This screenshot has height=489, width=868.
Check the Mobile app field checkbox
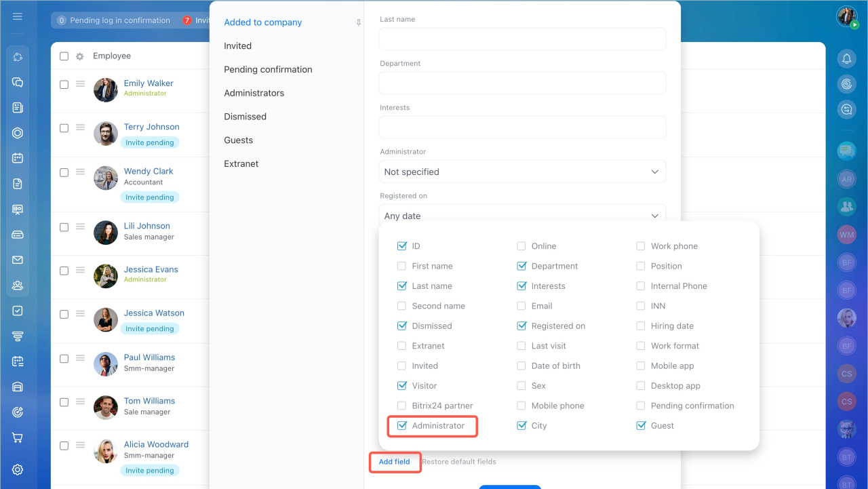641,366
